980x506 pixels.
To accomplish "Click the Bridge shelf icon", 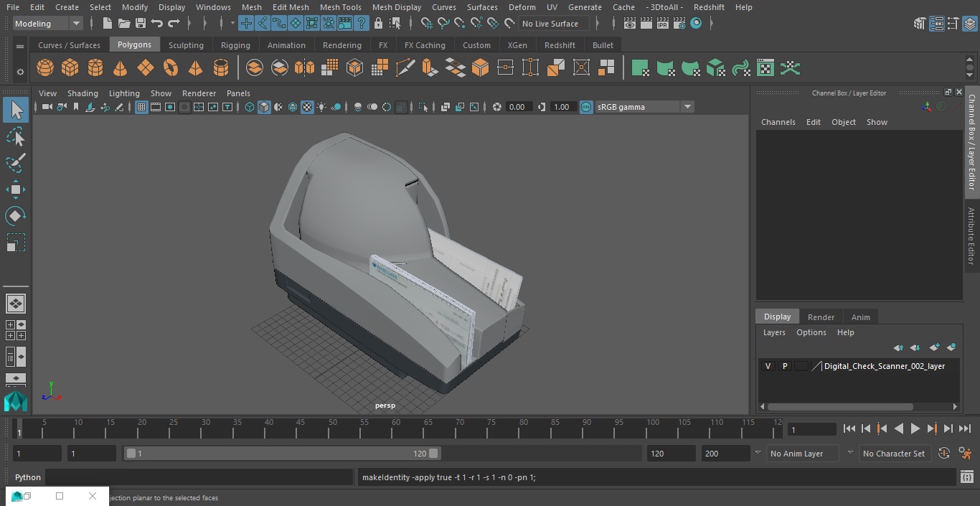I will point(456,68).
